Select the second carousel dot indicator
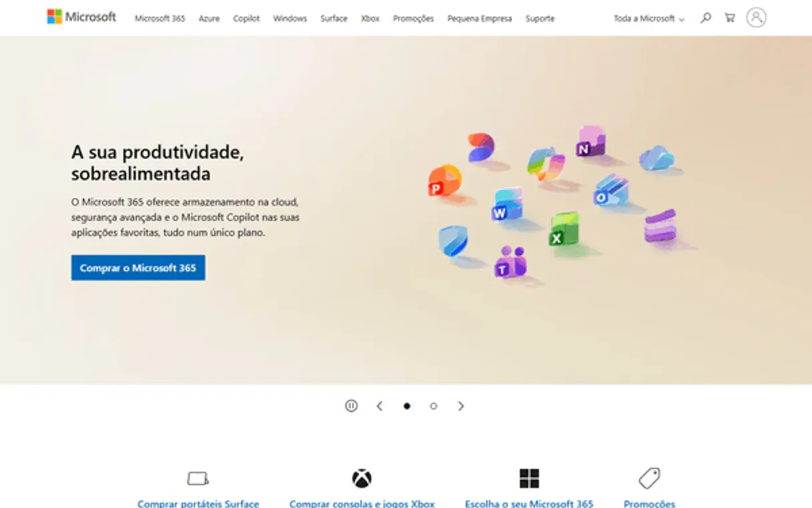Screen dimensions: 812x508 pyautogui.click(x=433, y=406)
